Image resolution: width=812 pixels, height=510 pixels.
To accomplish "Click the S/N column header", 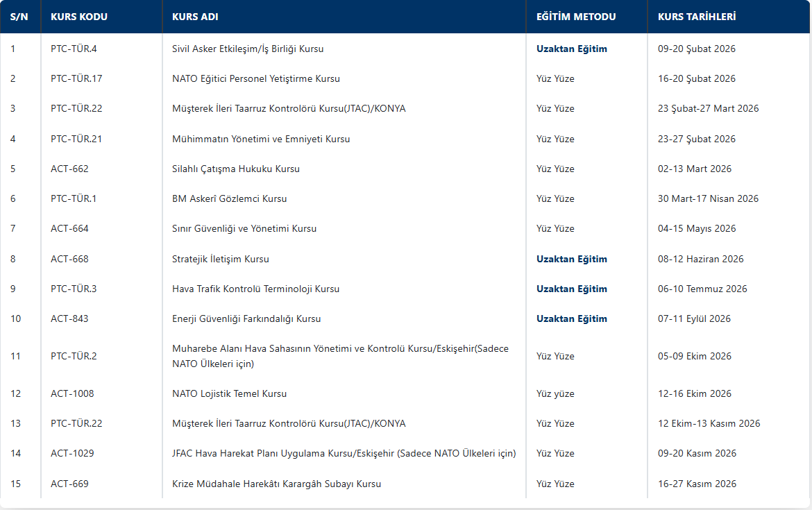I will pyautogui.click(x=19, y=17).
